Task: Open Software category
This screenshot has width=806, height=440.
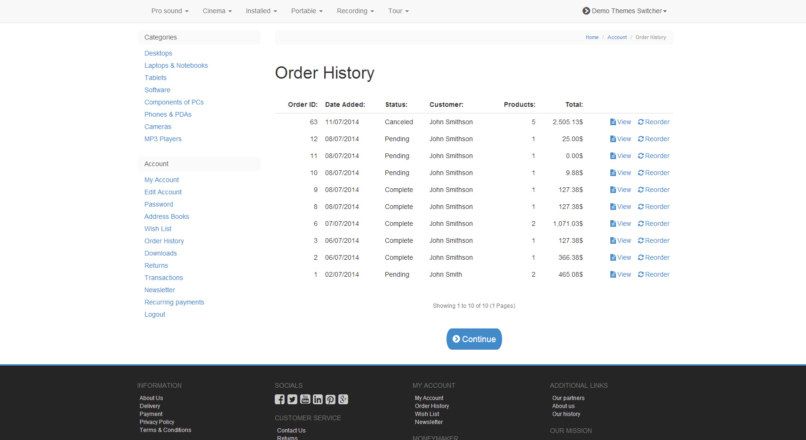Action: [157, 90]
